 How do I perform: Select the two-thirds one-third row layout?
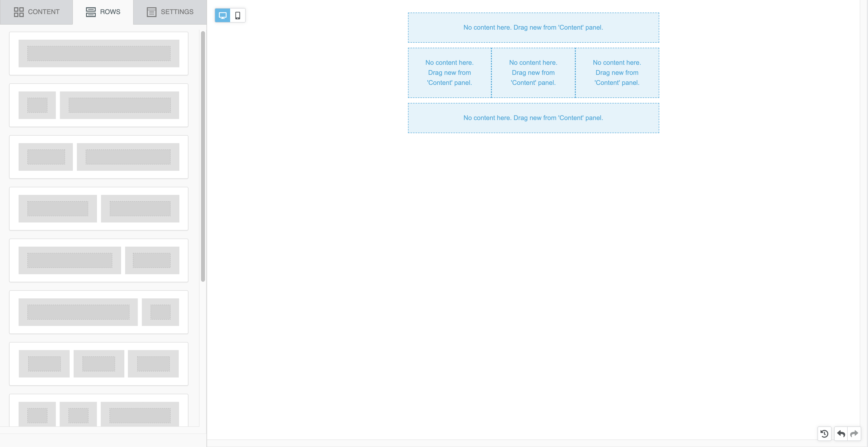(99, 260)
